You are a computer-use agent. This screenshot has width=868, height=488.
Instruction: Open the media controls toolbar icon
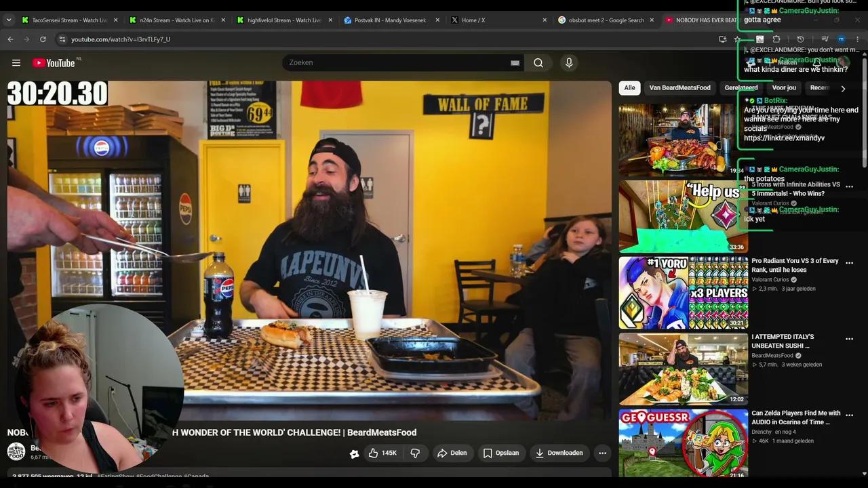(825, 39)
